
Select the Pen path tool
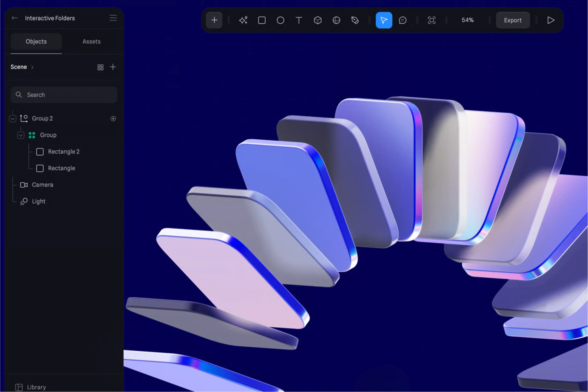[x=355, y=20]
